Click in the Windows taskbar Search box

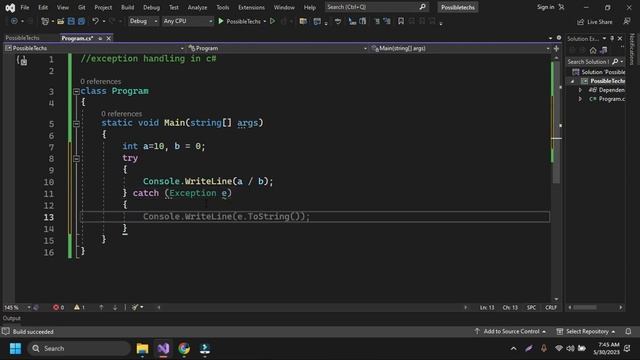coord(79,348)
